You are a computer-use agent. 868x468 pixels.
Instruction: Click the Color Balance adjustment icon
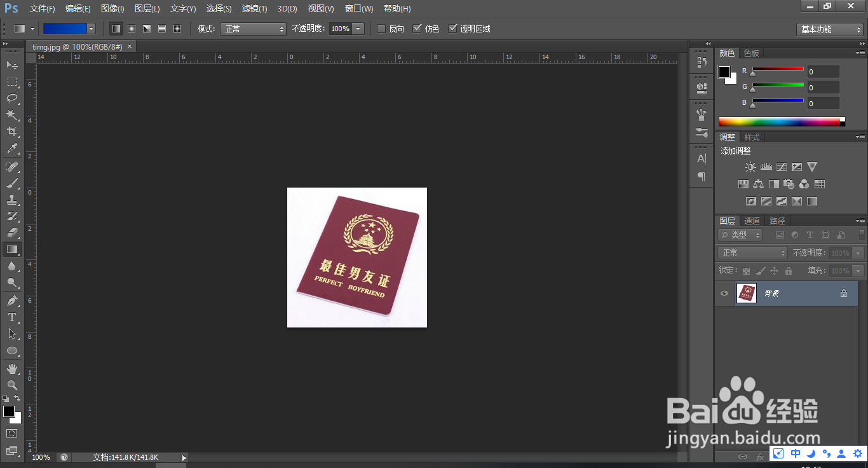click(758, 184)
